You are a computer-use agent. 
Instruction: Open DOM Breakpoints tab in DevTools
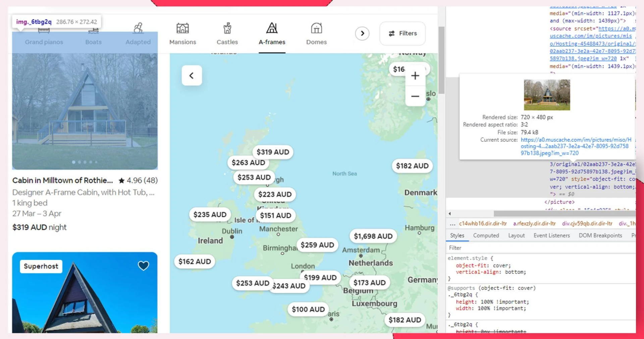coord(600,235)
